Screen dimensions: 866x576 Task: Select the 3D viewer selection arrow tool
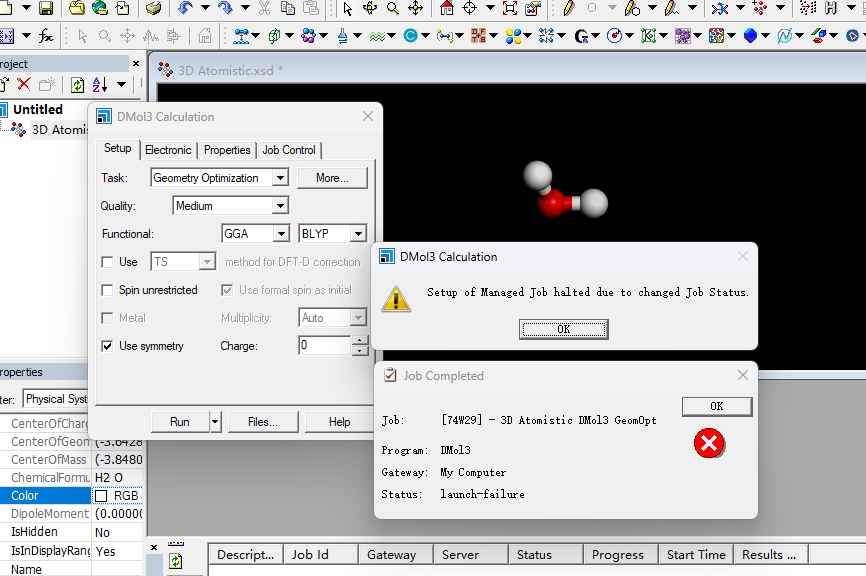click(x=347, y=9)
